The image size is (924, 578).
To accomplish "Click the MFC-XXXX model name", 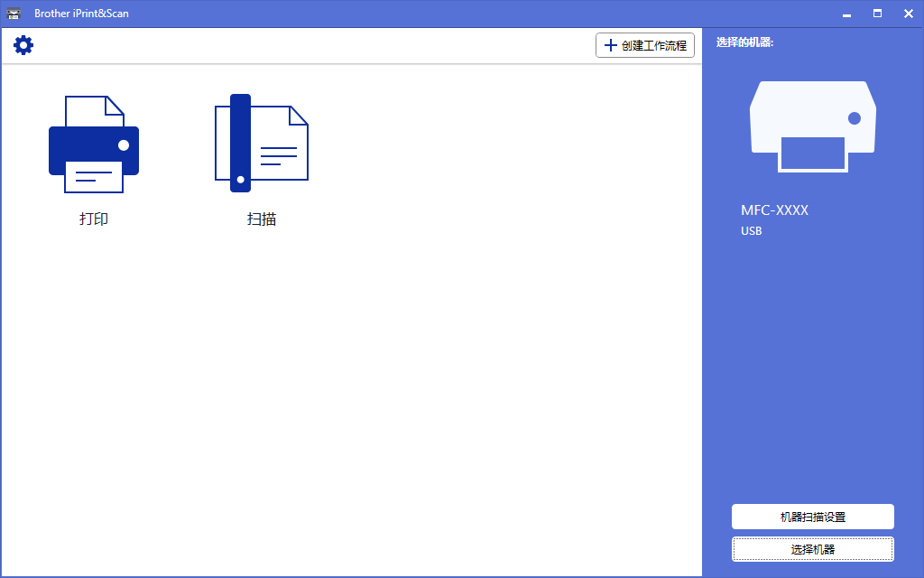I will [x=774, y=210].
